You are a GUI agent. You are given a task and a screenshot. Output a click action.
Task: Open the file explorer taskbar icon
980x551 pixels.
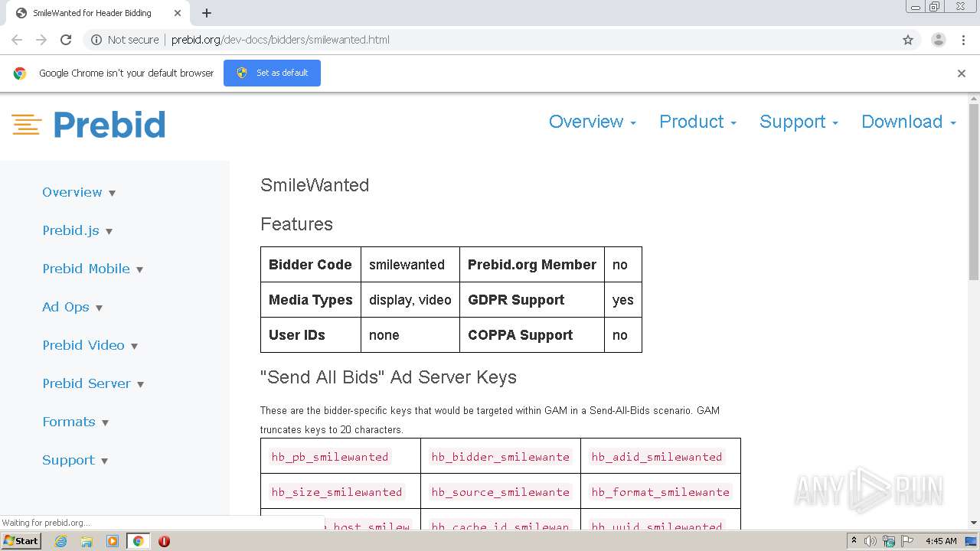tap(87, 541)
